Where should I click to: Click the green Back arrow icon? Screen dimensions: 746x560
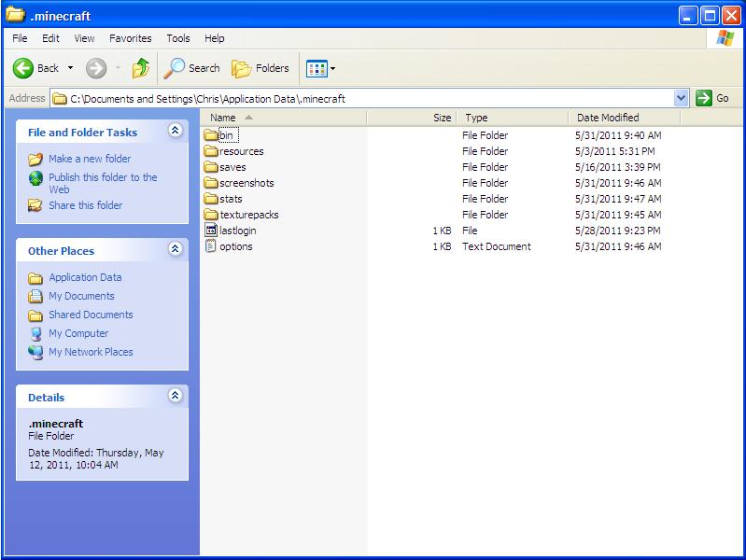(x=22, y=68)
